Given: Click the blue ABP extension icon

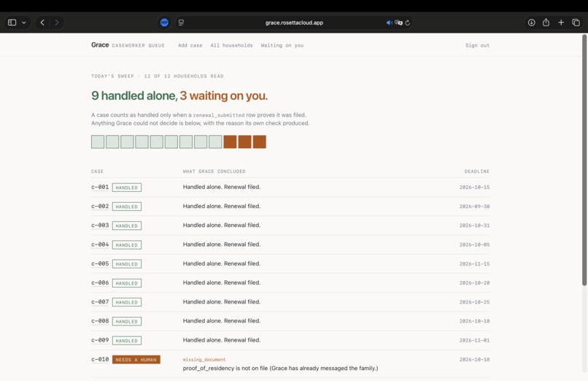Looking at the screenshot, I should 164,23.
